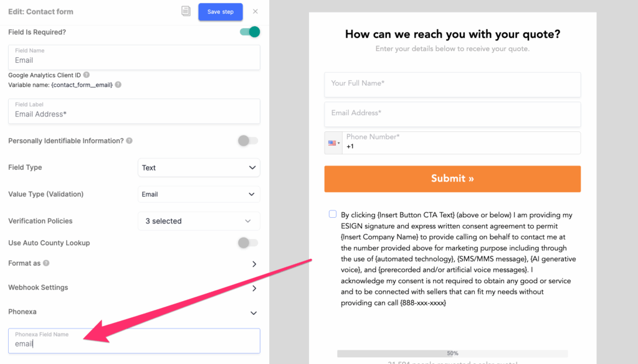Click the help icon beside Format as
The image size is (638, 364).
47,263
